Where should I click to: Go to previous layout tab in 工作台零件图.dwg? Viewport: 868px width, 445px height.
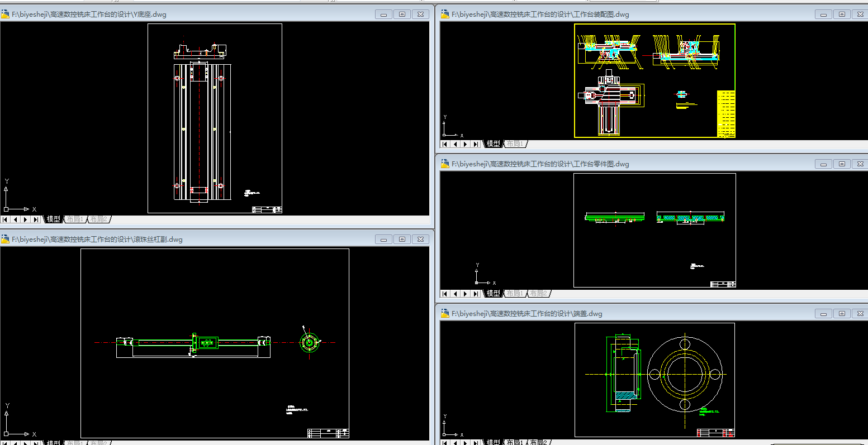456,294
